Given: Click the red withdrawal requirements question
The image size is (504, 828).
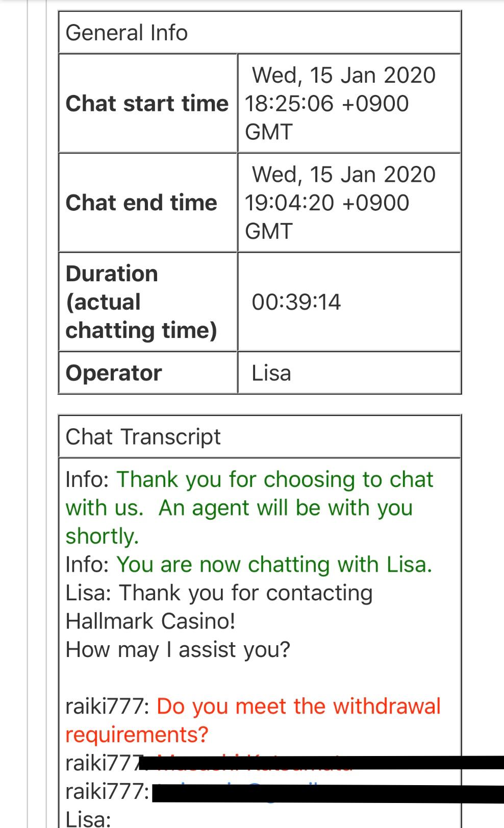Looking at the screenshot, I should tap(298, 707).
